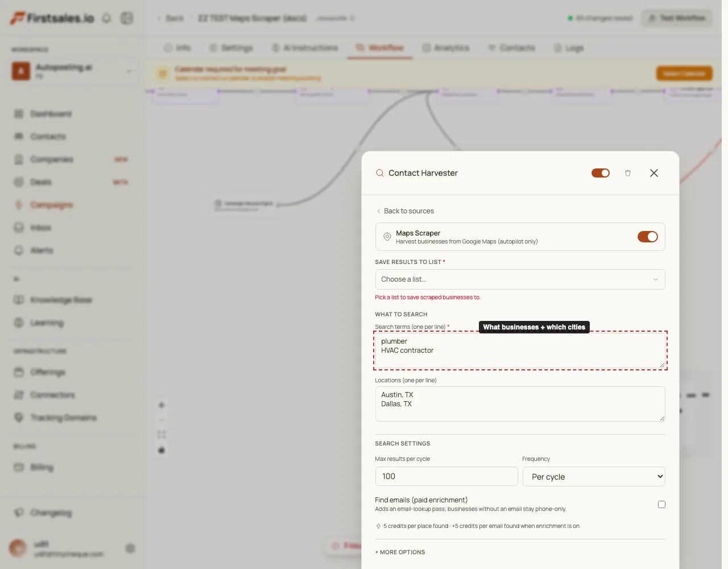728x569 pixels.
Task: Open Billing in the sidebar
Action: pos(42,467)
